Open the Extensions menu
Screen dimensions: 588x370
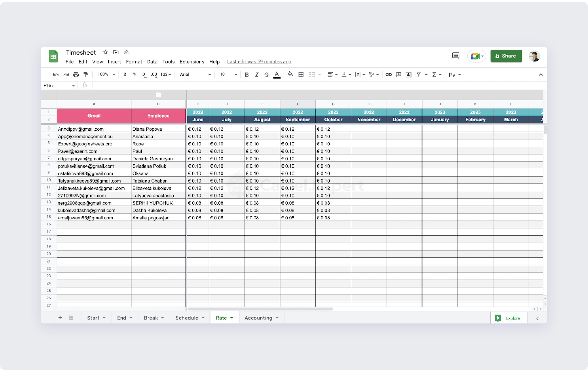tap(192, 62)
